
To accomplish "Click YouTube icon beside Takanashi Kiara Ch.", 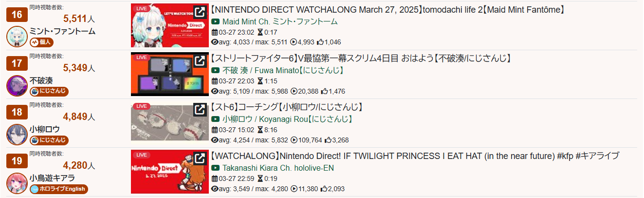I will 216,168.
